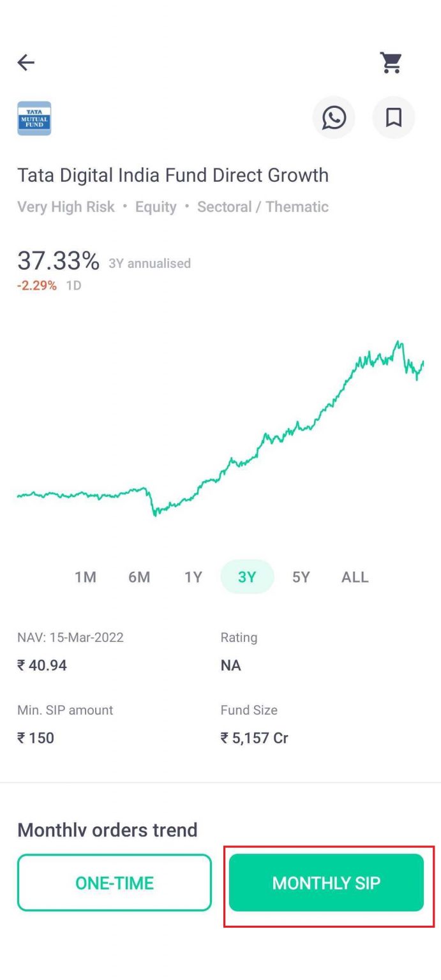Share fund via WhatsApp icon
The image size is (441, 980).
334,117
